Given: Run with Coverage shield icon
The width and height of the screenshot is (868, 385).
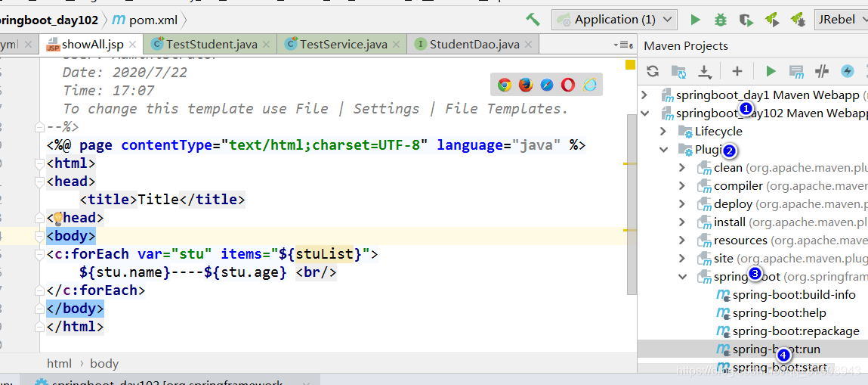Looking at the screenshot, I should tap(746, 20).
